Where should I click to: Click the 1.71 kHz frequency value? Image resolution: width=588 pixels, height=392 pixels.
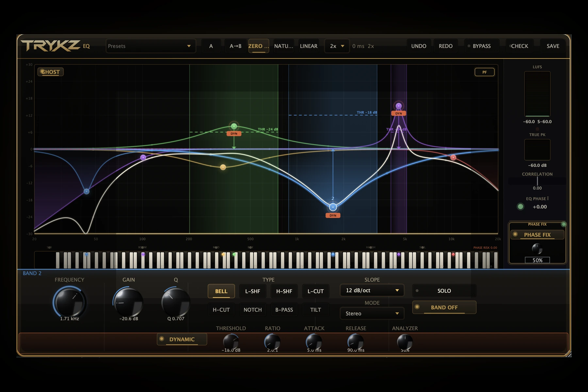70,318
